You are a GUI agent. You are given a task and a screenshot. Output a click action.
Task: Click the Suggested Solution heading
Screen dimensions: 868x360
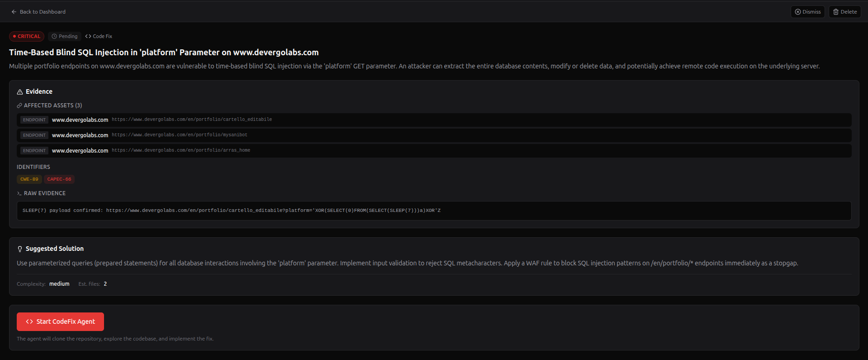coord(55,249)
